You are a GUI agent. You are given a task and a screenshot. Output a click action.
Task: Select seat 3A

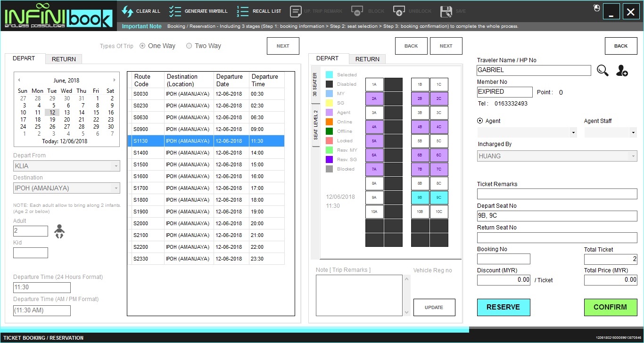tap(374, 113)
